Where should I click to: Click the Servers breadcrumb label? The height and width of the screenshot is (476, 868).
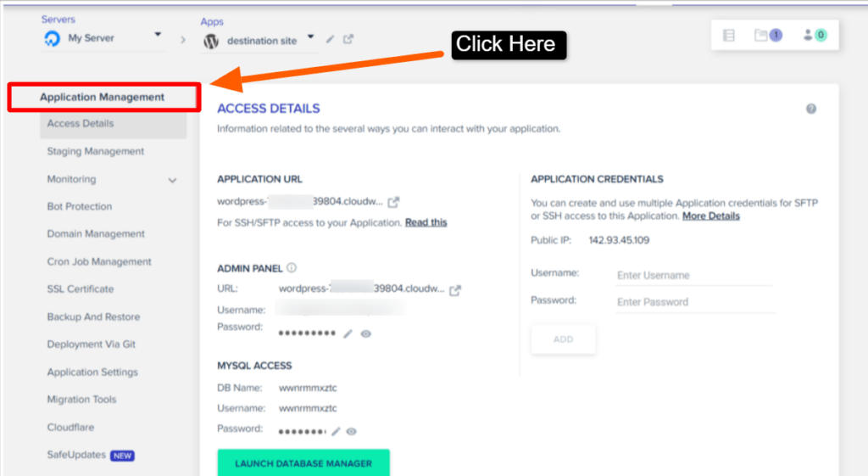58,20
